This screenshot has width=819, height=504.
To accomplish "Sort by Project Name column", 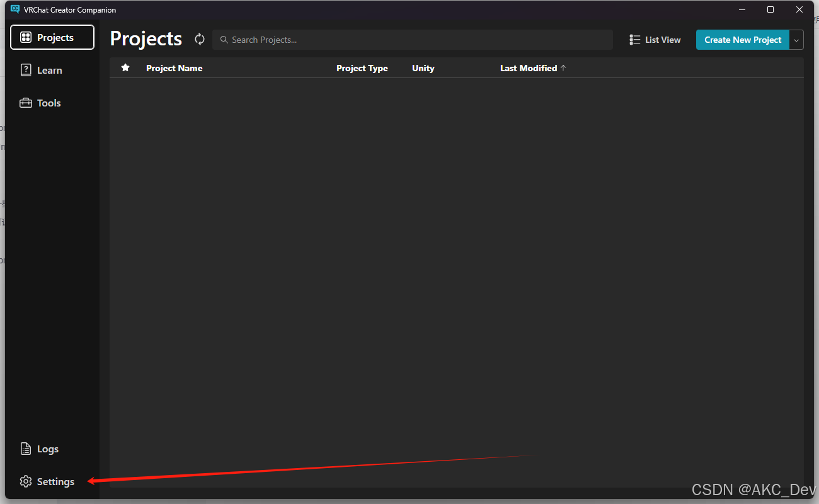I will (175, 68).
